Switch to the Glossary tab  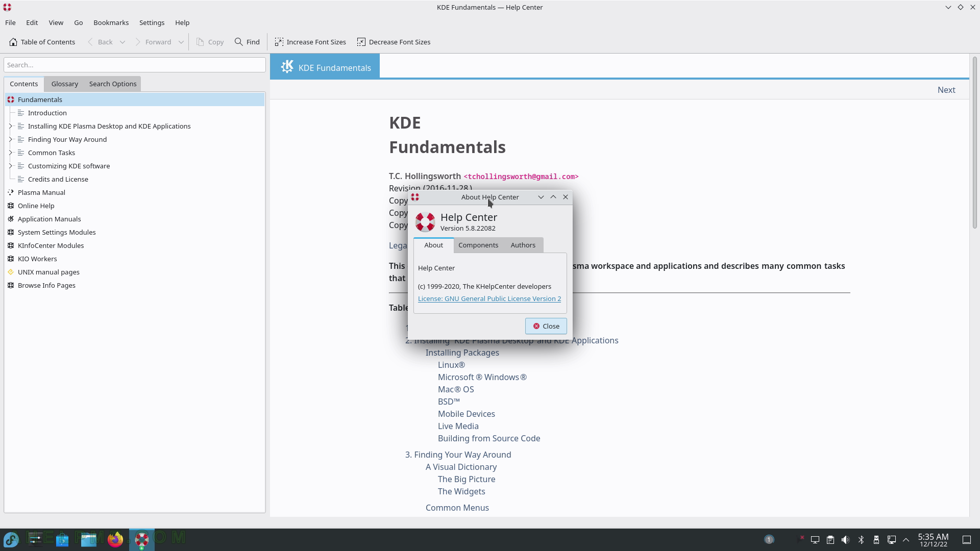point(64,84)
